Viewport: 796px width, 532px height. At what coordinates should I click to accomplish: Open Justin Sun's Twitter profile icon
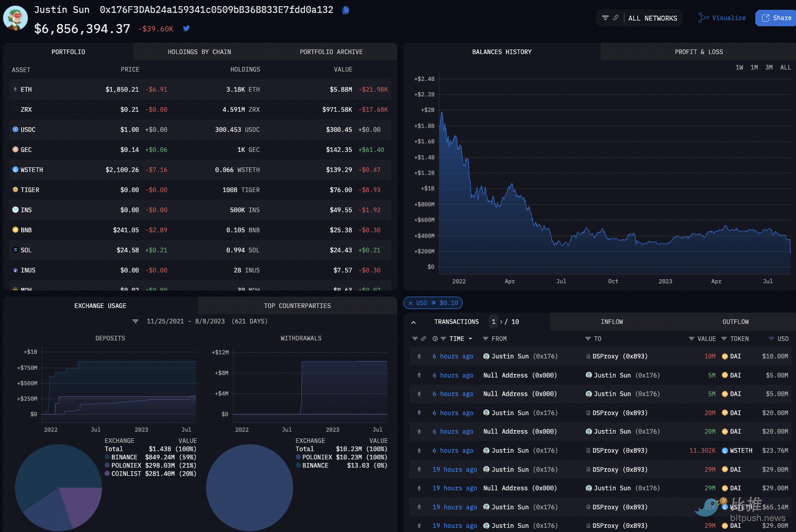point(187,29)
